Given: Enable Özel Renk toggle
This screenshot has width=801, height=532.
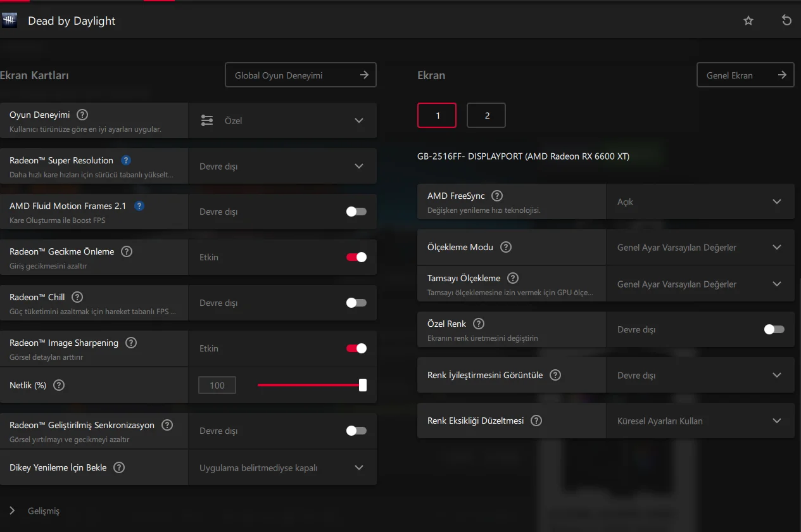Looking at the screenshot, I should pos(774,329).
